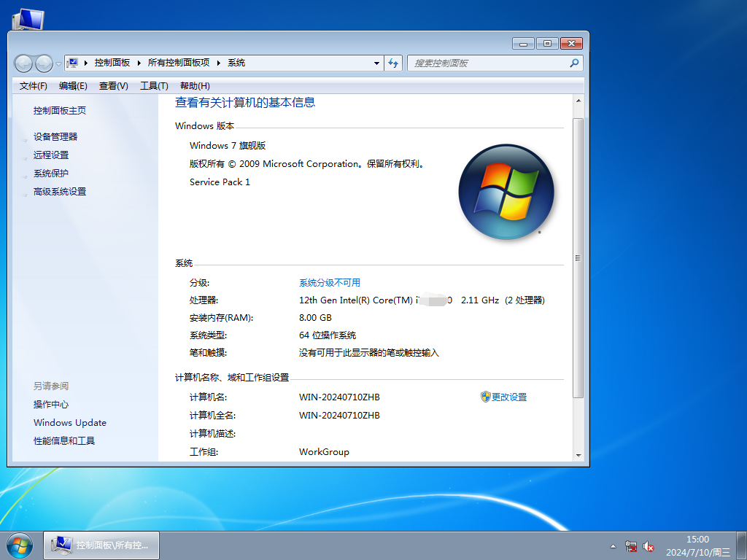Click the Start orb on the taskbar
747x560 pixels.
click(19, 545)
